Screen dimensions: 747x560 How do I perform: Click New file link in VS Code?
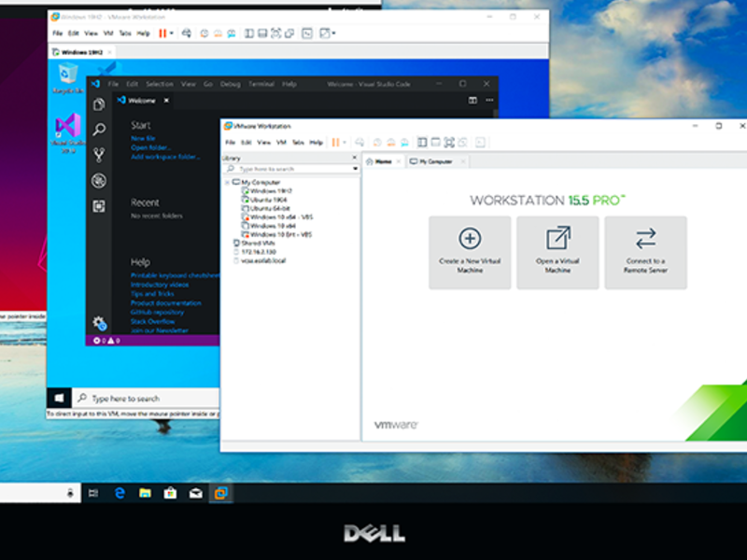[143, 138]
